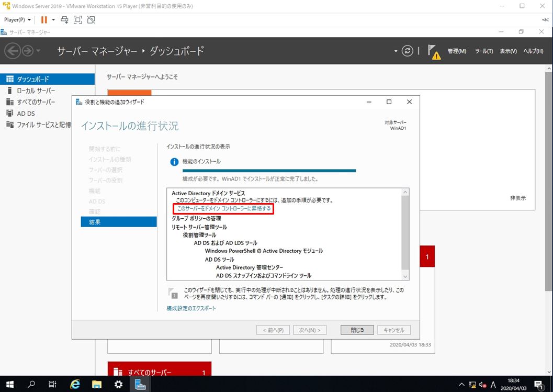
Task: Click the < 前へ(P) button
Action: (273, 330)
